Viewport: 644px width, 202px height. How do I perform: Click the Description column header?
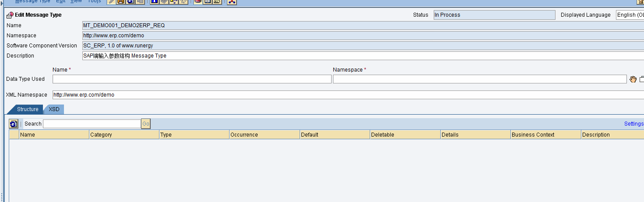[612, 135]
